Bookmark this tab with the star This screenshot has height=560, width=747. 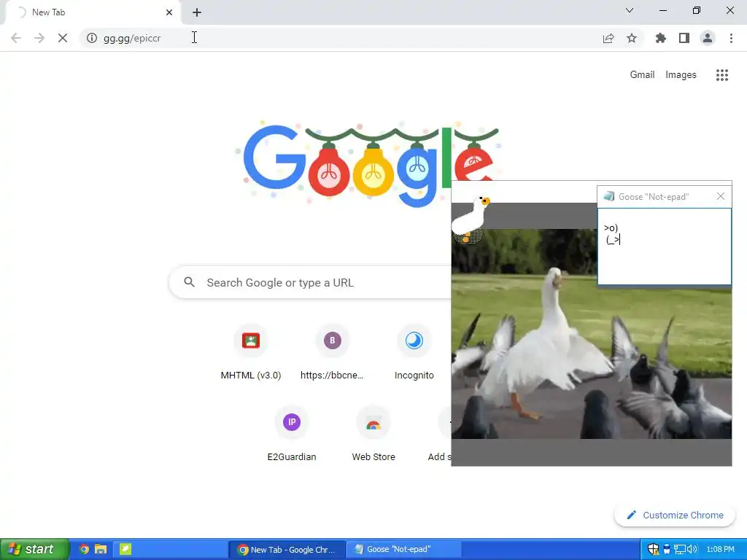click(632, 38)
